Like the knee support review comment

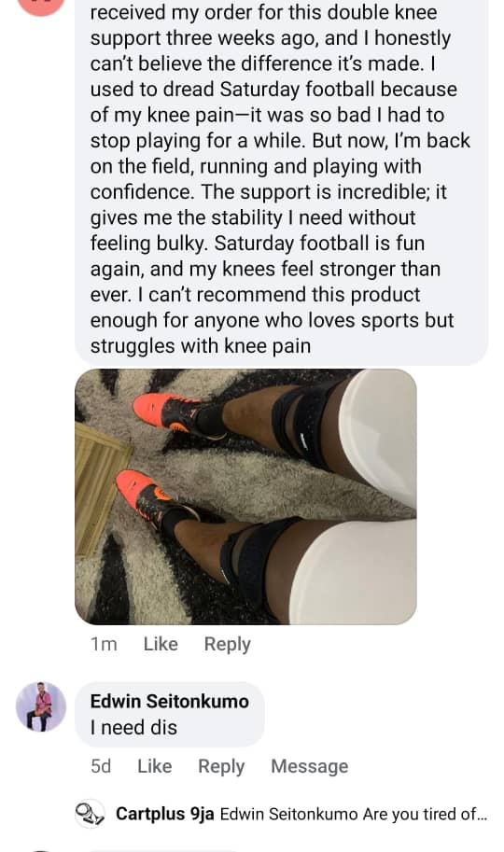point(161,644)
